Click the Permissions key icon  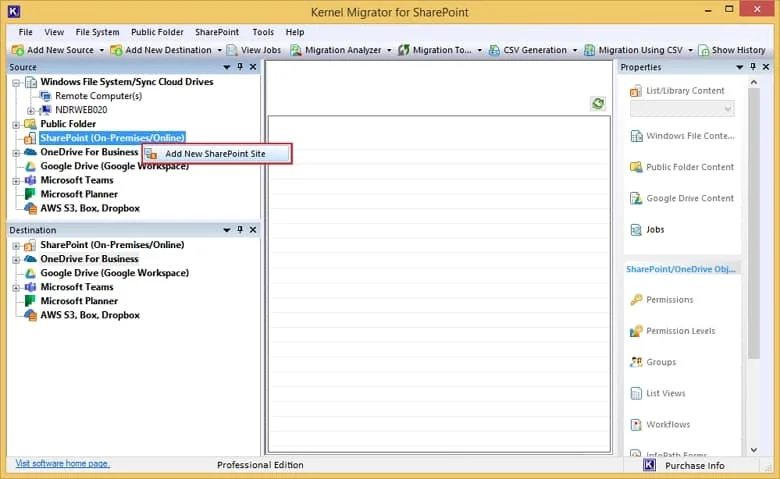636,300
